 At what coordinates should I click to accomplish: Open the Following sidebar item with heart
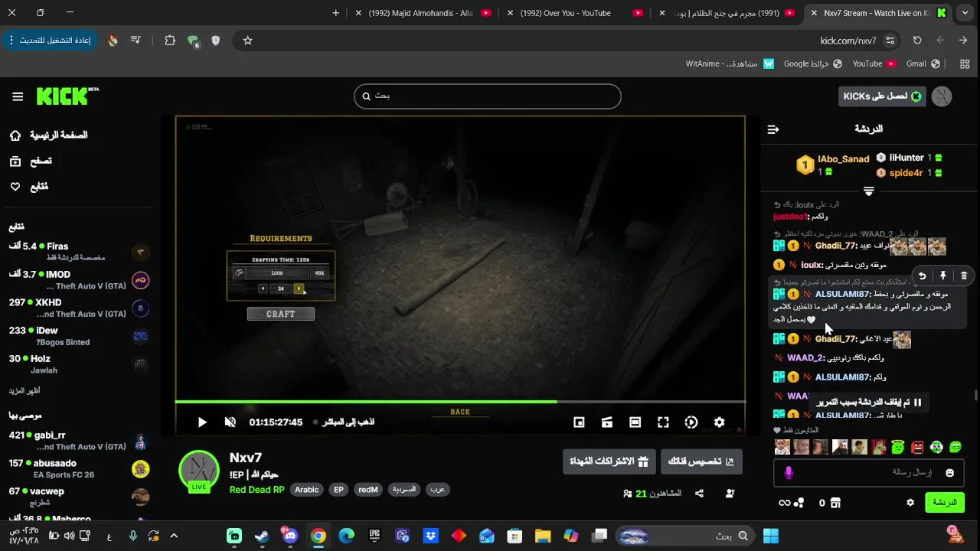(29, 187)
